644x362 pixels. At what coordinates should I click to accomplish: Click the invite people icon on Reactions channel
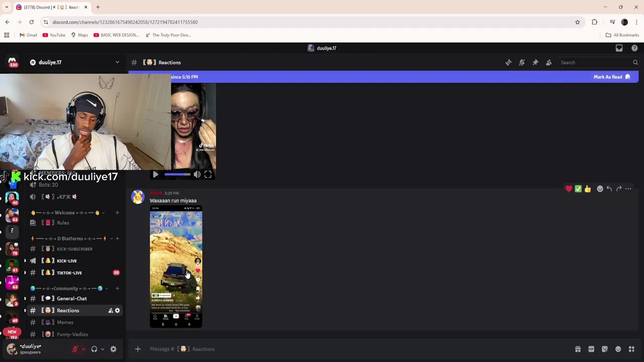point(110,311)
